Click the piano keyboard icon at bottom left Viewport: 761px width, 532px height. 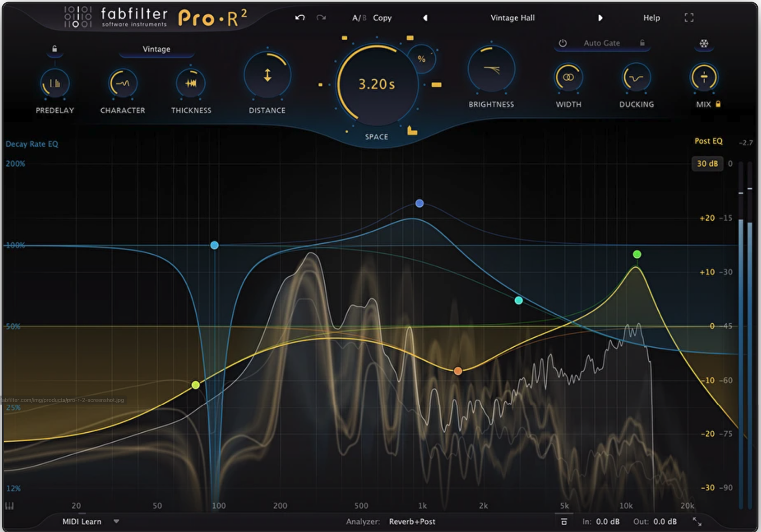click(x=9, y=506)
